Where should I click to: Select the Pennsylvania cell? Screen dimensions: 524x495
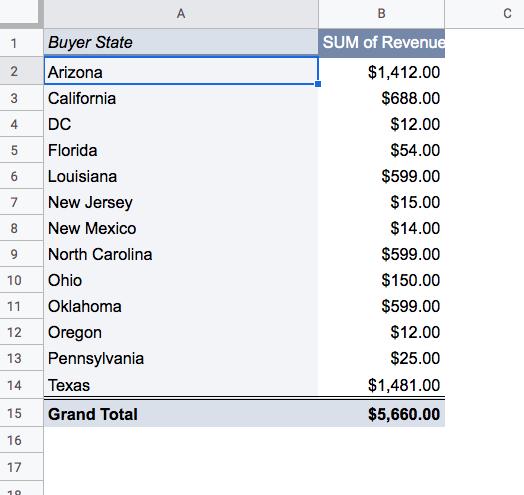[x=181, y=358]
